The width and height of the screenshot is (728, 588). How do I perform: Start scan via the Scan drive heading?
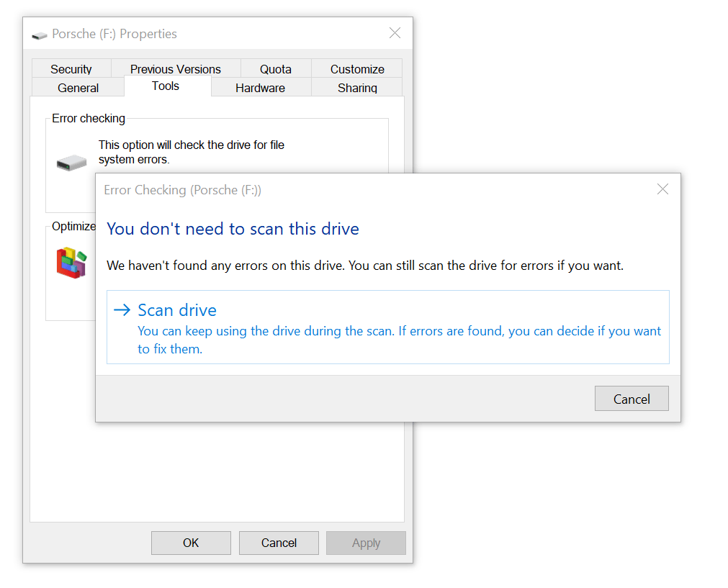click(177, 310)
